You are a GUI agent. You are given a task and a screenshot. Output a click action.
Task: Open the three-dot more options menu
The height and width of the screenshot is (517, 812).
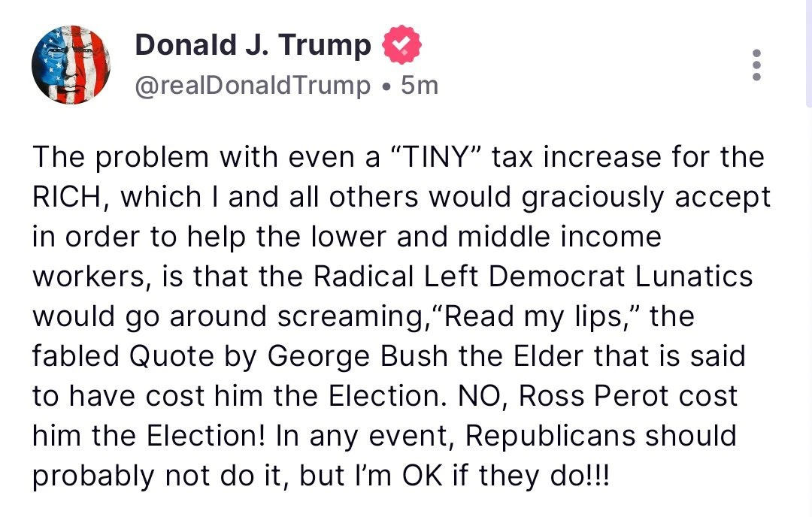click(x=756, y=65)
